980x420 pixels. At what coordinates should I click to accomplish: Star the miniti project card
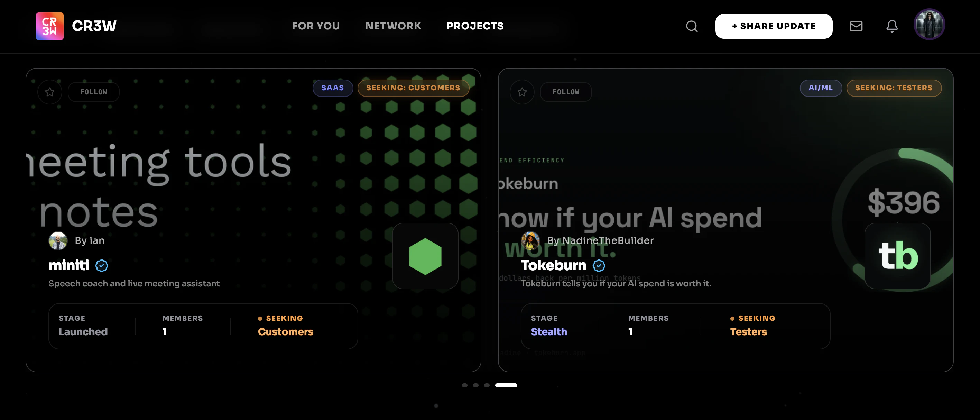tap(50, 92)
